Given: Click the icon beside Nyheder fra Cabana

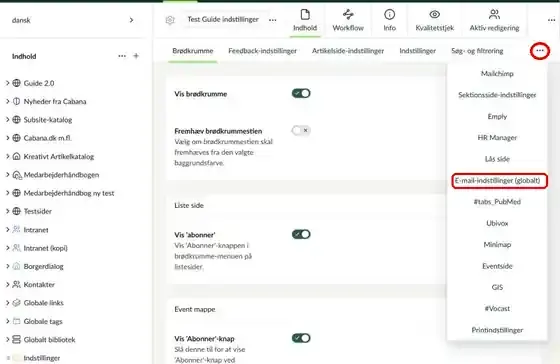Looking at the screenshot, I should pos(16,101).
